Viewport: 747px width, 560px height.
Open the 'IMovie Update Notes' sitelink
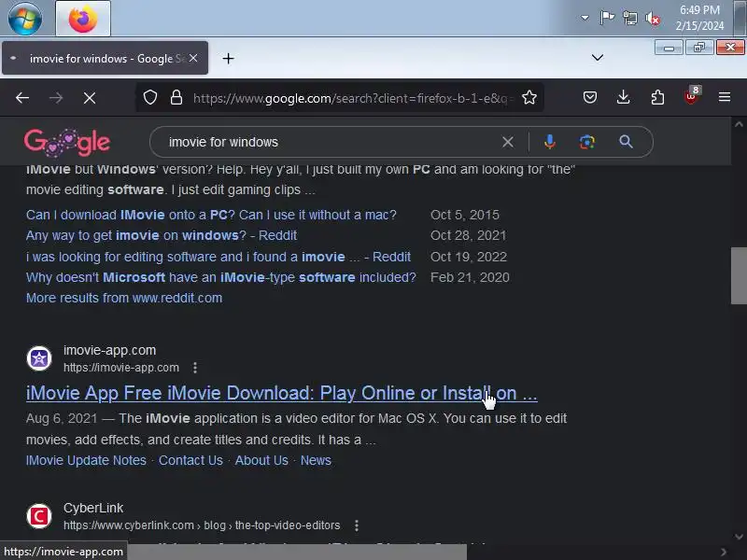pos(86,460)
